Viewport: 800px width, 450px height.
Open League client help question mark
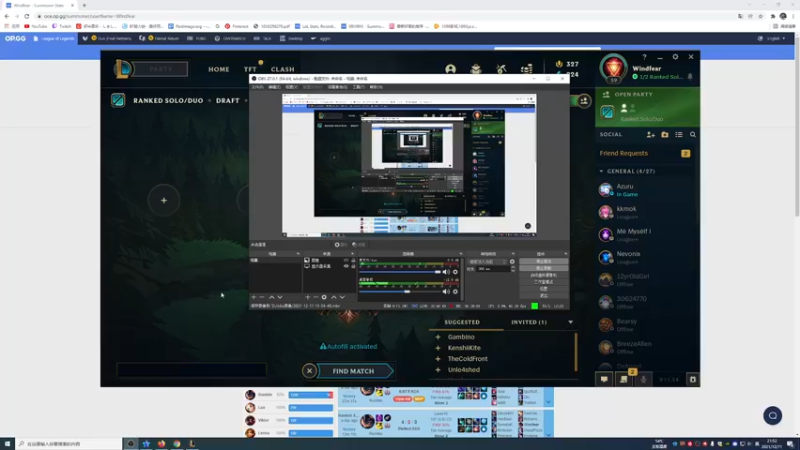pyautogui.click(x=644, y=57)
